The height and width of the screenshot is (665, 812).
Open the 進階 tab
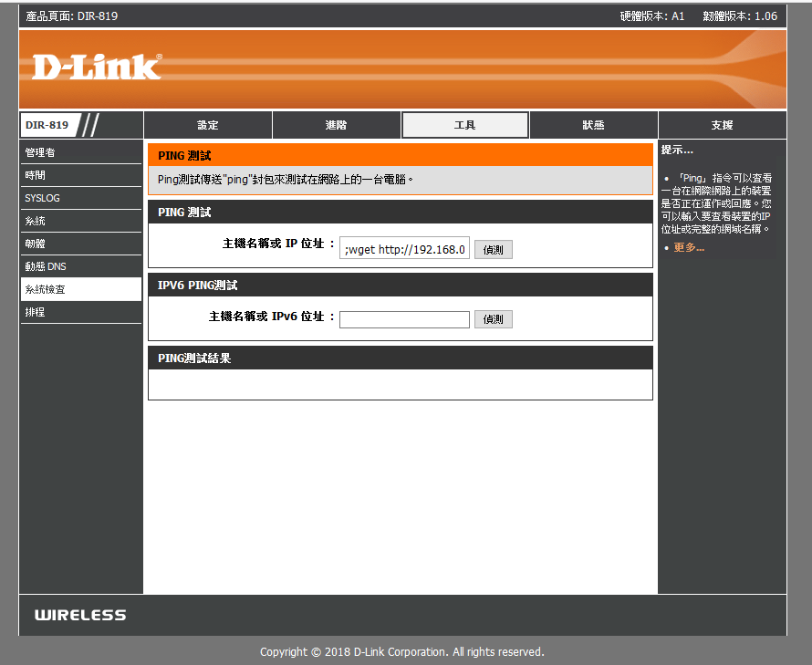tap(336, 125)
